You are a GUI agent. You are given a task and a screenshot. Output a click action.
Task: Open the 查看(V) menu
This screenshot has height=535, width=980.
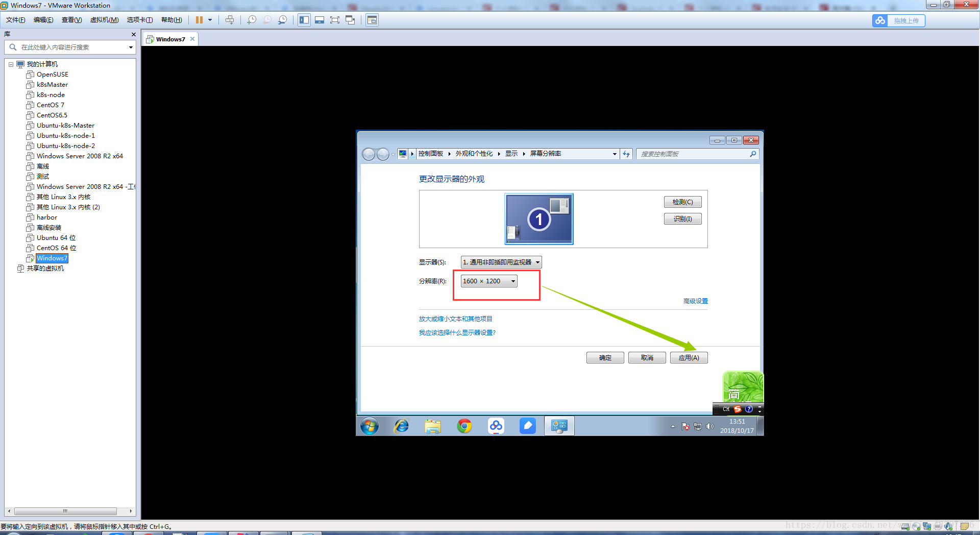point(71,20)
